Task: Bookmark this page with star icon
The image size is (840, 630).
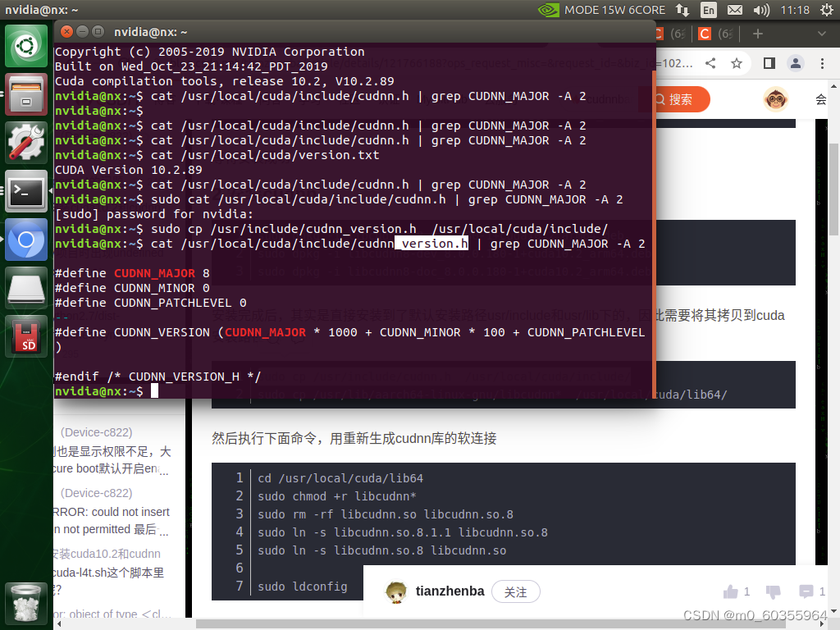Action: pos(737,63)
